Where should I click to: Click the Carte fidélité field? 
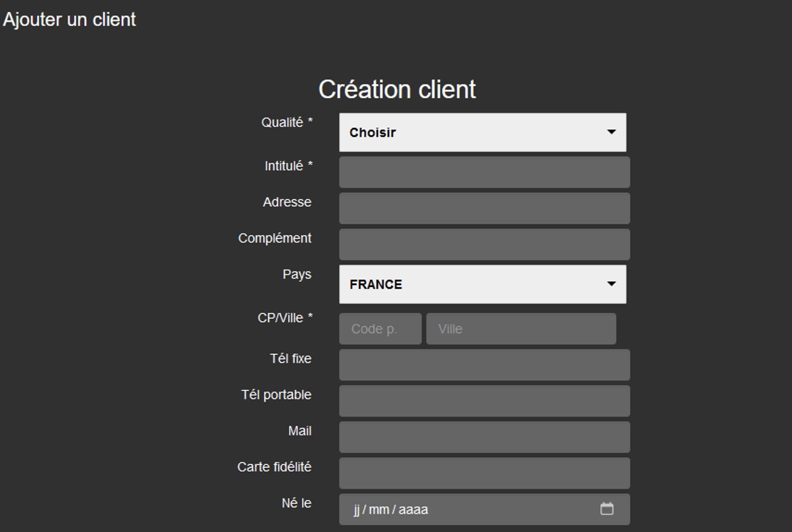[484, 474]
